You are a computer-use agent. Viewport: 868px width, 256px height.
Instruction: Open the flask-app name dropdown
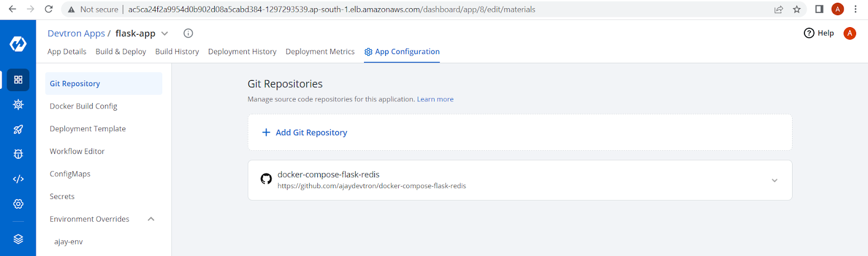tap(165, 33)
